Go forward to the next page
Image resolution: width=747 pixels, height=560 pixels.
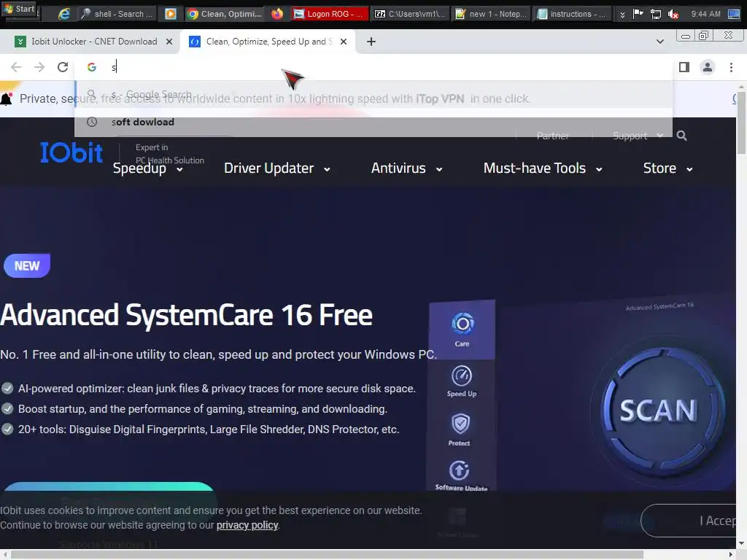39,67
